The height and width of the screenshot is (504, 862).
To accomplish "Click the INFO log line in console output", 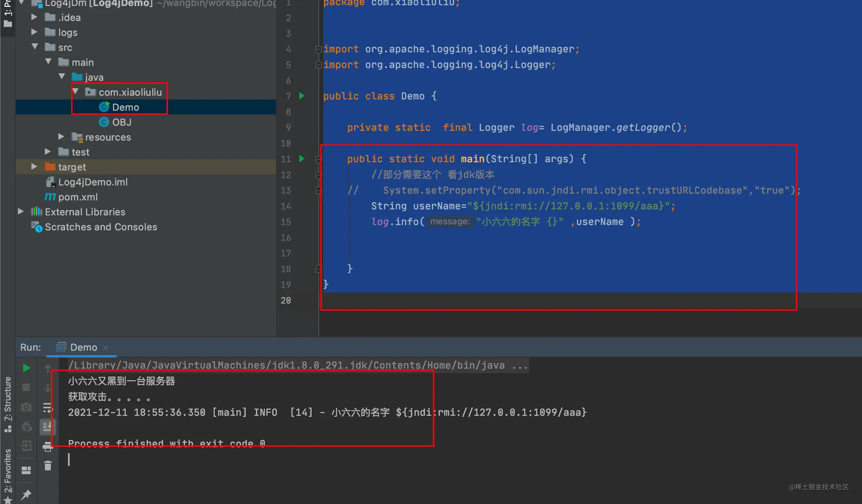I will point(327,412).
